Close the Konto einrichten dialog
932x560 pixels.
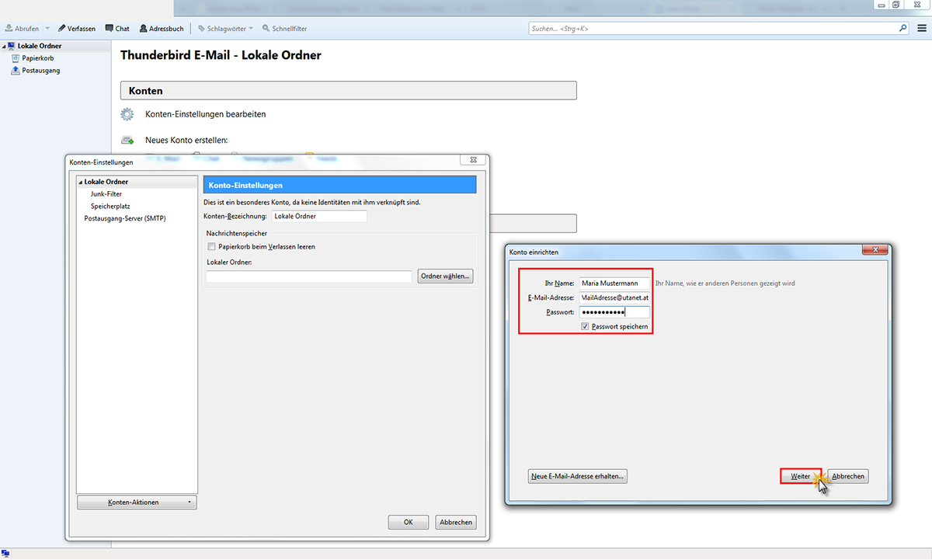point(875,250)
